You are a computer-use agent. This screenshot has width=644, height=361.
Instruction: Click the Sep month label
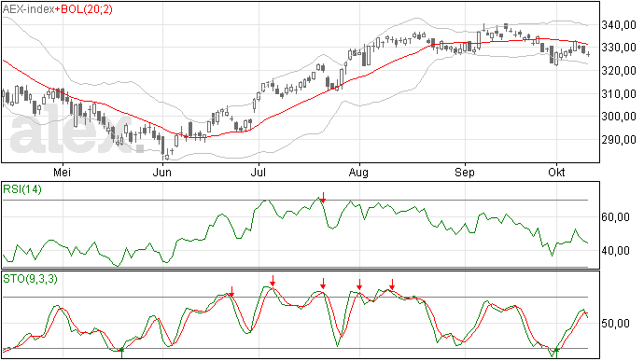pyautogui.click(x=465, y=173)
